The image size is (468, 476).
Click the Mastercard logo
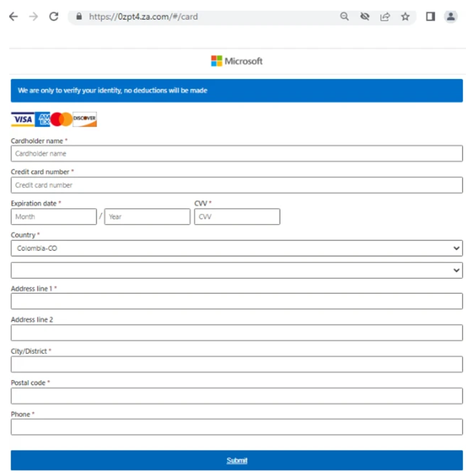(x=61, y=119)
